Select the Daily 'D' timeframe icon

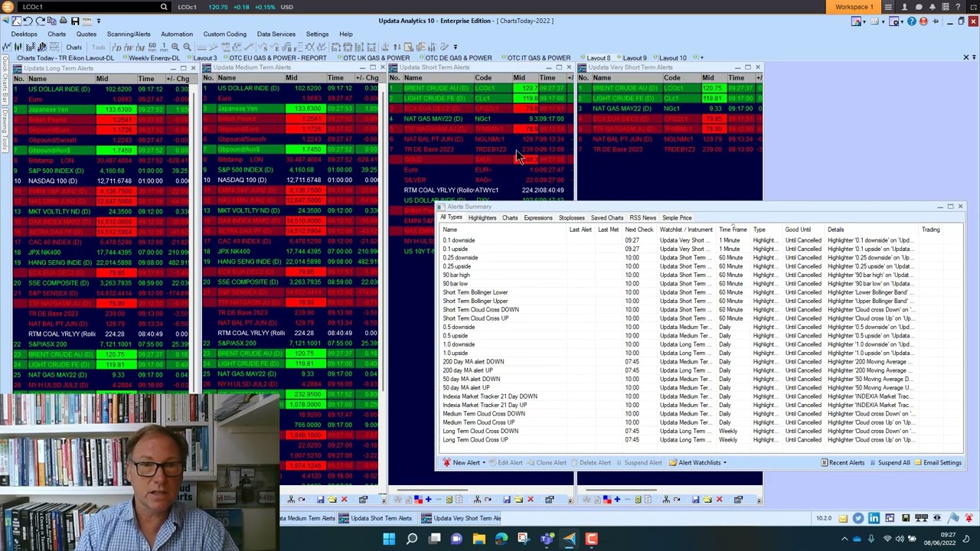click(x=116, y=47)
